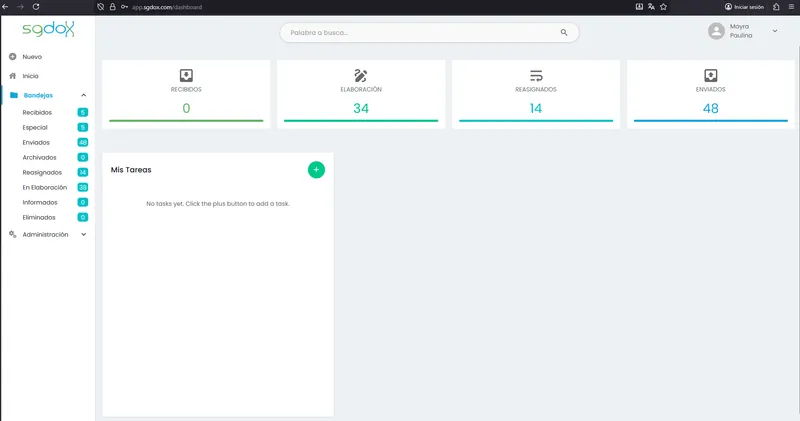Go to Inicio via the home icon
800x421 pixels.
(13, 76)
